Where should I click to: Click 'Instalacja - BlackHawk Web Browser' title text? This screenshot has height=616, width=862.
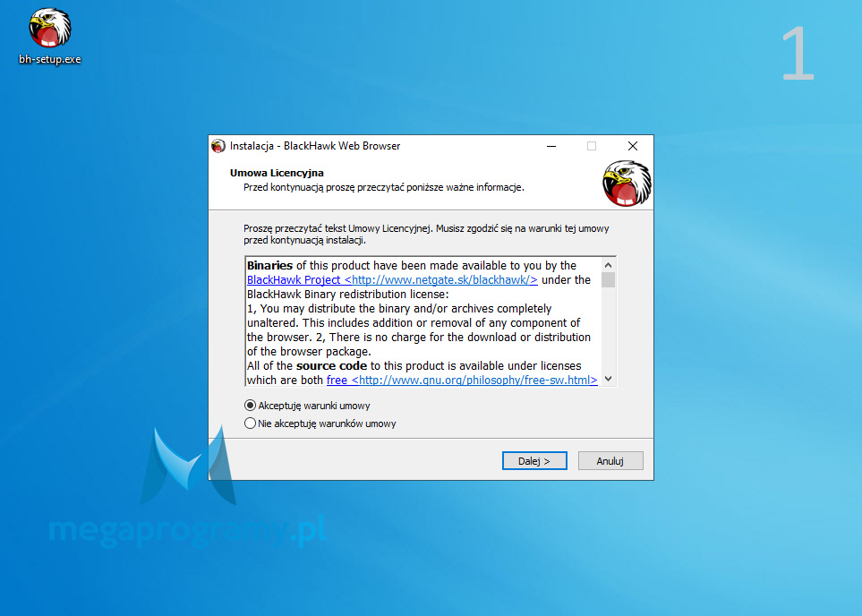pos(315,146)
